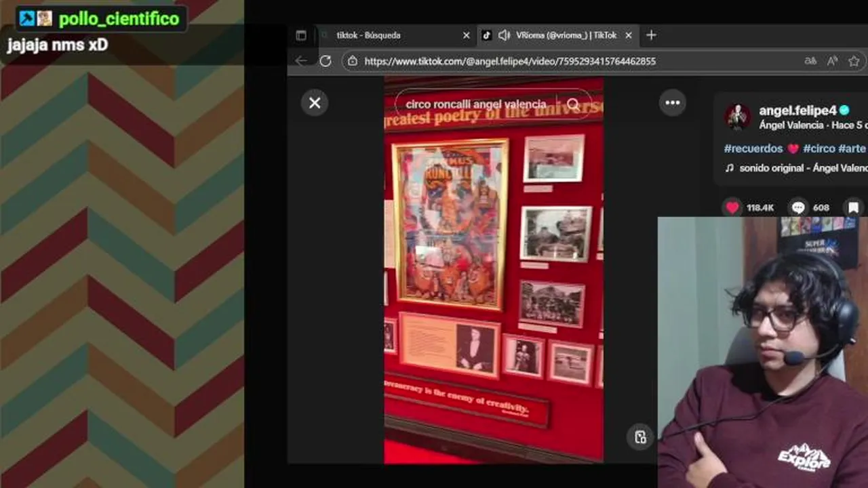Click chat message 'jajaja nms xD'
The image size is (868, 488).
[x=57, y=45]
